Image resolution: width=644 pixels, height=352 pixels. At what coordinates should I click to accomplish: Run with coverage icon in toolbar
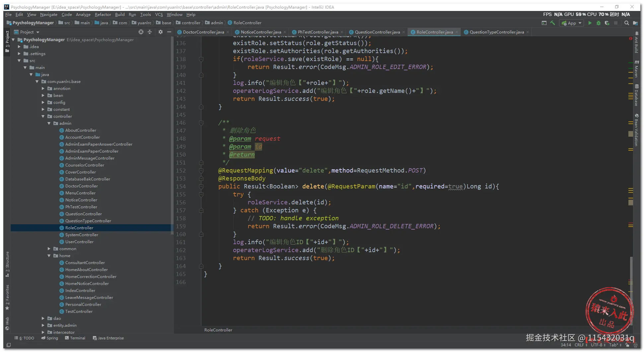click(607, 23)
